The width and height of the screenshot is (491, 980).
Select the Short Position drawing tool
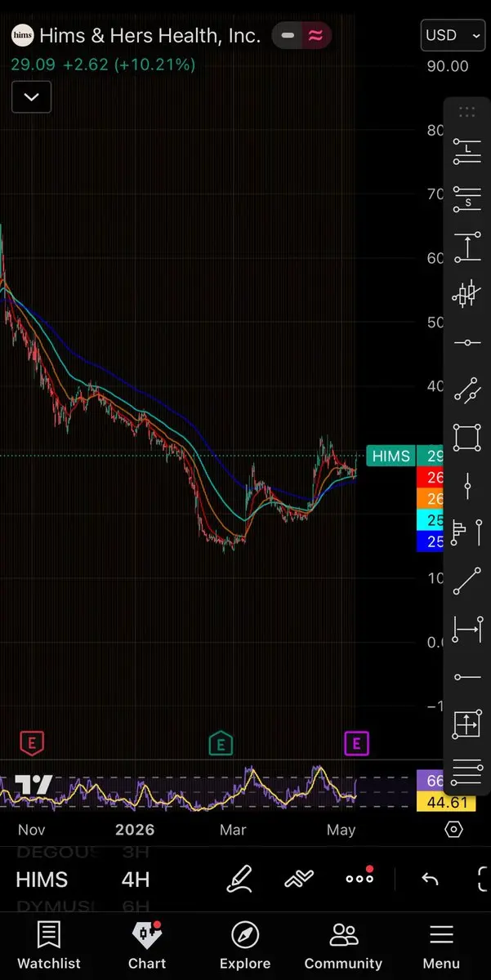pos(467,201)
